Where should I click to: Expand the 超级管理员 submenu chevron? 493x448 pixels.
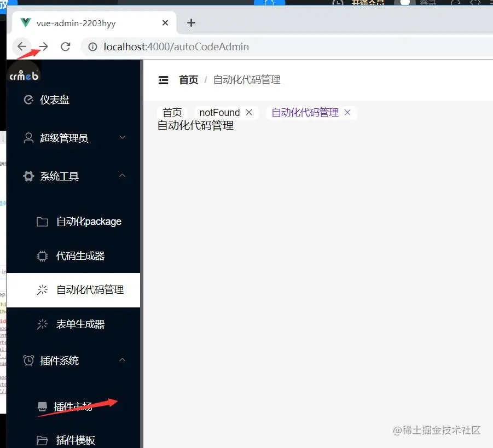coord(123,137)
